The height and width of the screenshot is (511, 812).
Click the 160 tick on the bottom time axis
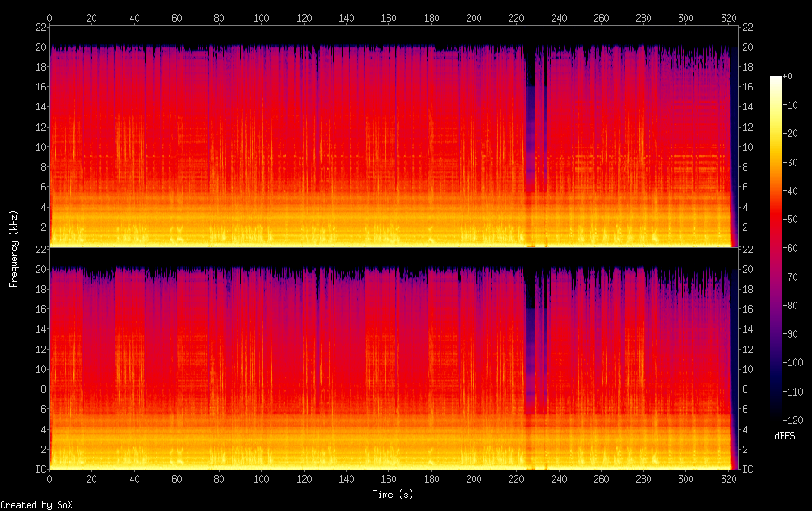coord(389,477)
